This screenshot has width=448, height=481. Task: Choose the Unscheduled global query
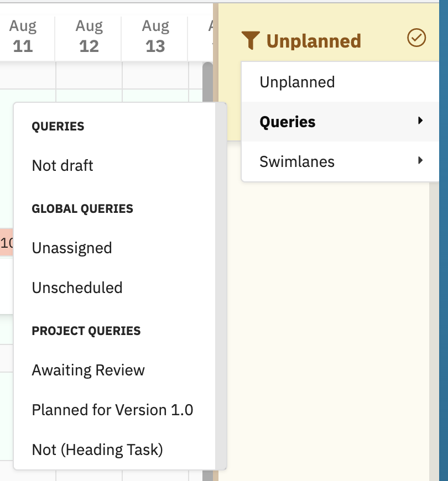pos(114,287)
